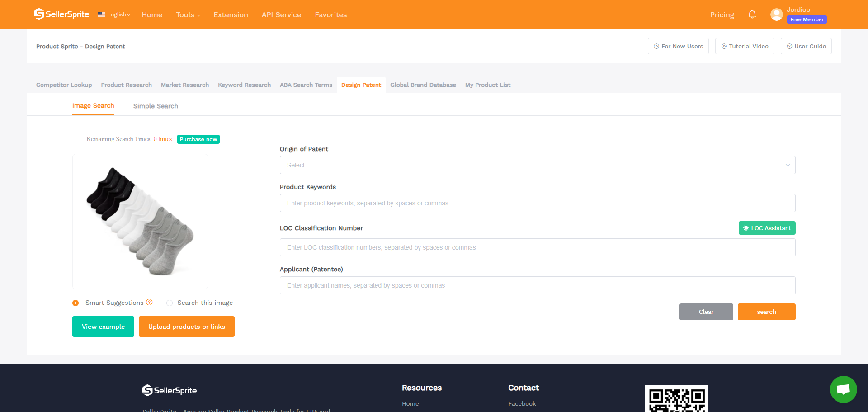The width and height of the screenshot is (868, 412).
Task: Click the socks product image thumbnail
Action: (140, 222)
